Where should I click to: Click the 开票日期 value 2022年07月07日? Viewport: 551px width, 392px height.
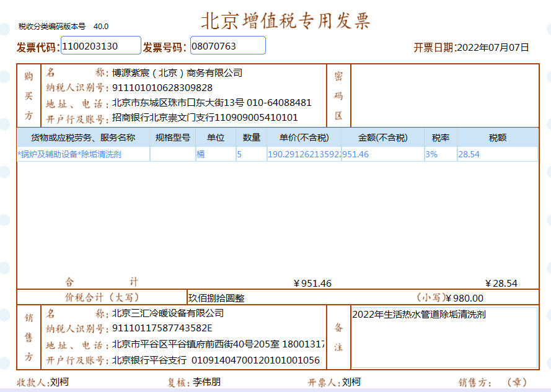(x=493, y=47)
